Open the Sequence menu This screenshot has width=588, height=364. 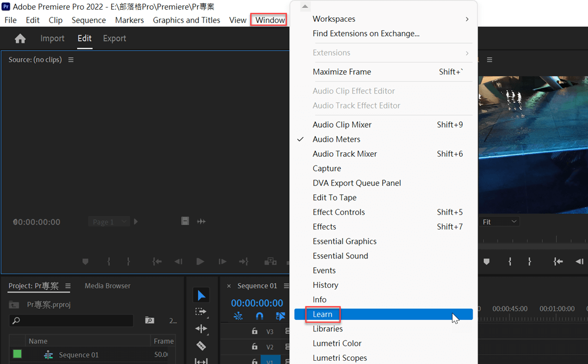pos(89,20)
